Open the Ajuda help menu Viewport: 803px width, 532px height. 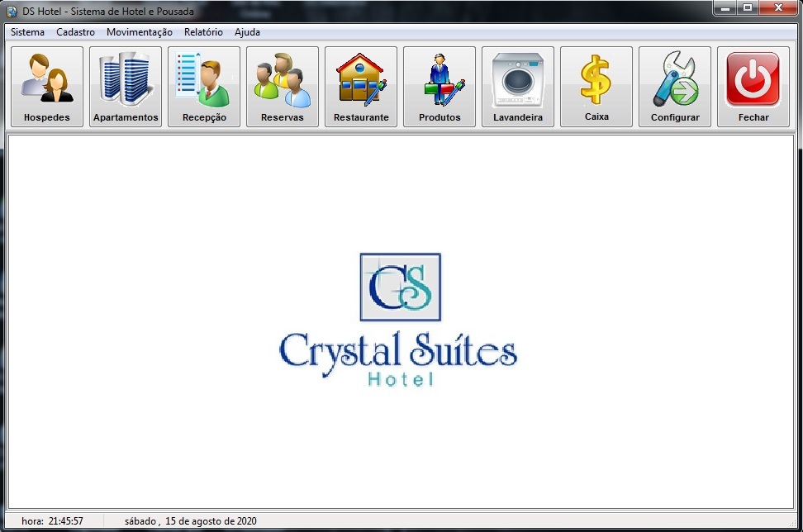tap(247, 31)
